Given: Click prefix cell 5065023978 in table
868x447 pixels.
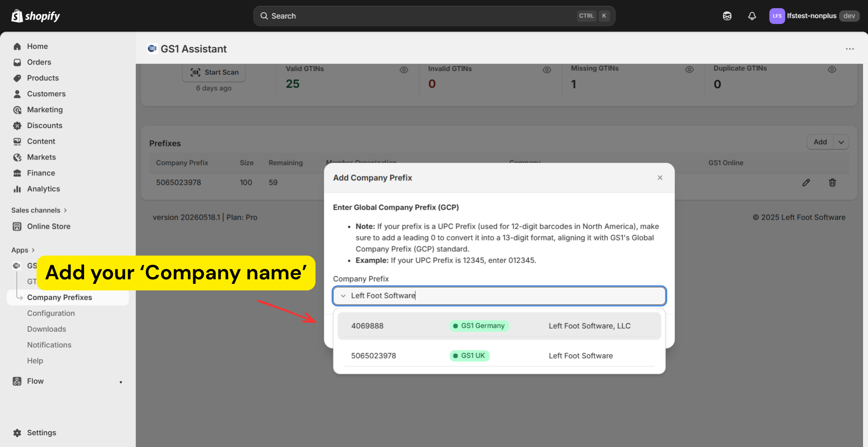Looking at the screenshot, I should [x=179, y=183].
